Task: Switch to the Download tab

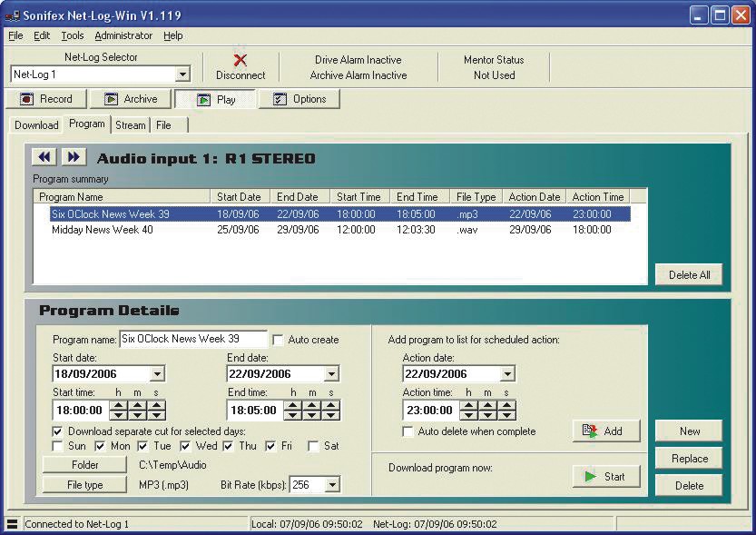Action: click(36, 125)
